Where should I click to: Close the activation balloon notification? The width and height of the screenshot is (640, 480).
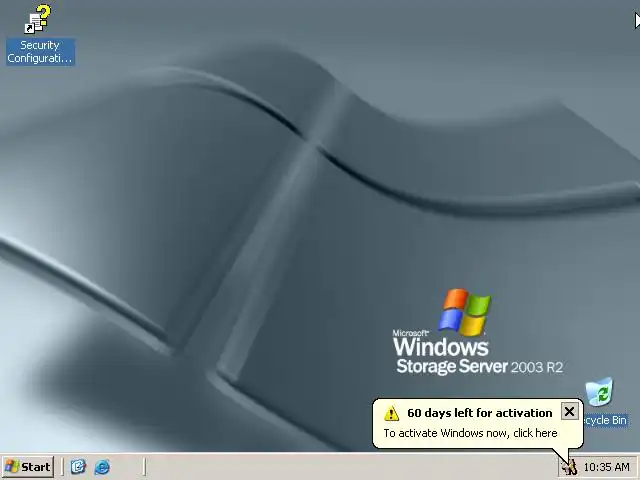point(569,411)
